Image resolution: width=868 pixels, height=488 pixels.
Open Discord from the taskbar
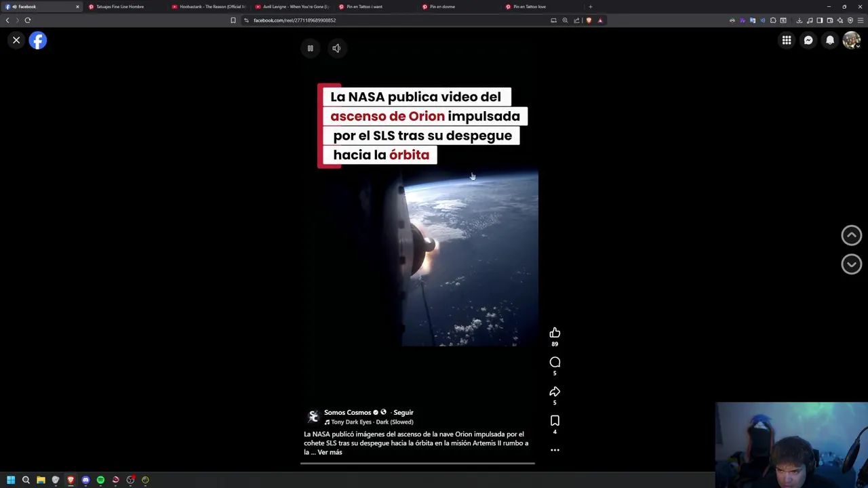[x=85, y=480]
